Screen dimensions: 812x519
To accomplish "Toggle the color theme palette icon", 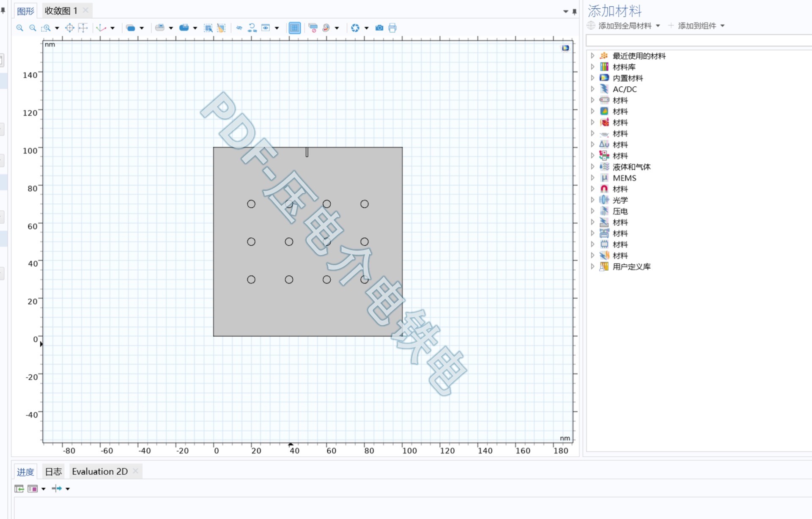I will pyautogui.click(x=326, y=28).
